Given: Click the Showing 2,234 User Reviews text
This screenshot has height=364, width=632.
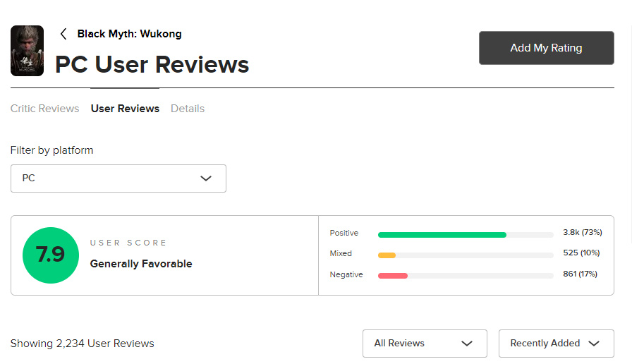Looking at the screenshot, I should coord(83,344).
